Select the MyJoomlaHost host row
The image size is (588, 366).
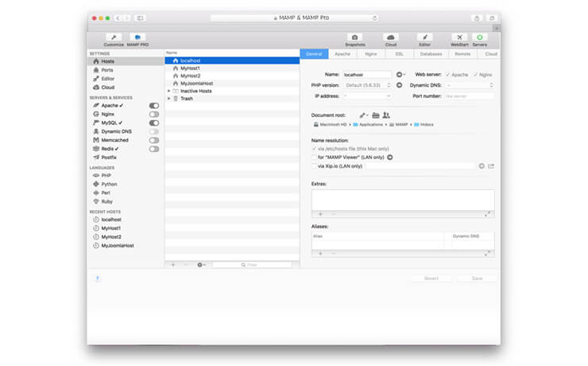[x=232, y=84]
